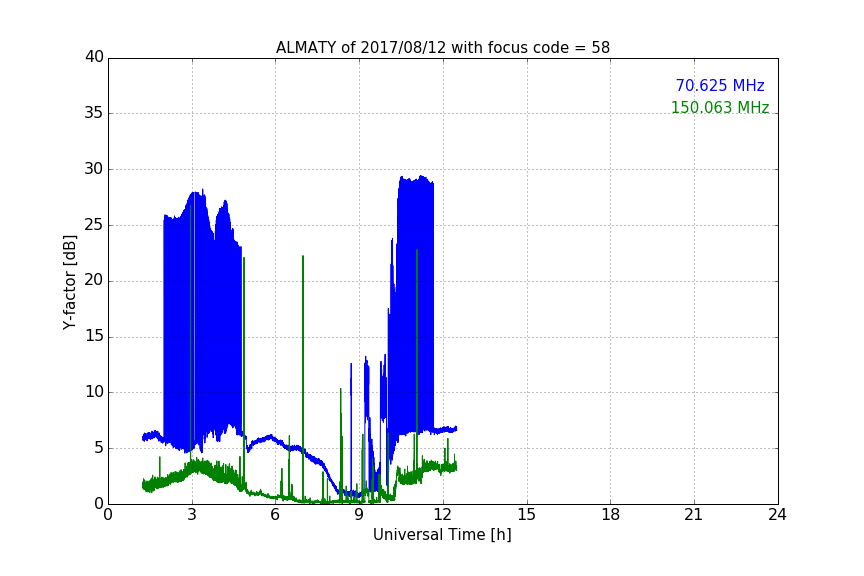The height and width of the screenshot is (576, 864).
Task: Click the y-axis tick label '15'
Action: (x=94, y=336)
